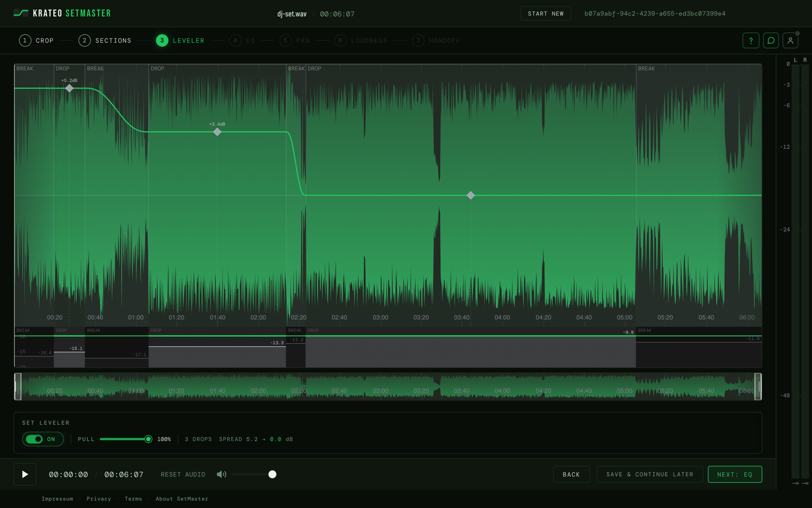The width and height of the screenshot is (812, 508).
Task: Select the 0 dB diamond handle near 03:40
Action: [x=470, y=195]
